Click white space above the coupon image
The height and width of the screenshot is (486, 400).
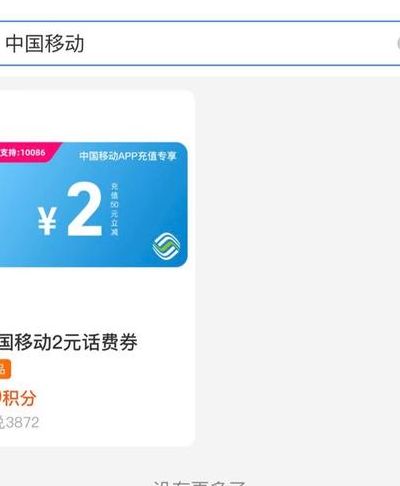pyautogui.click(x=97, y=116)
